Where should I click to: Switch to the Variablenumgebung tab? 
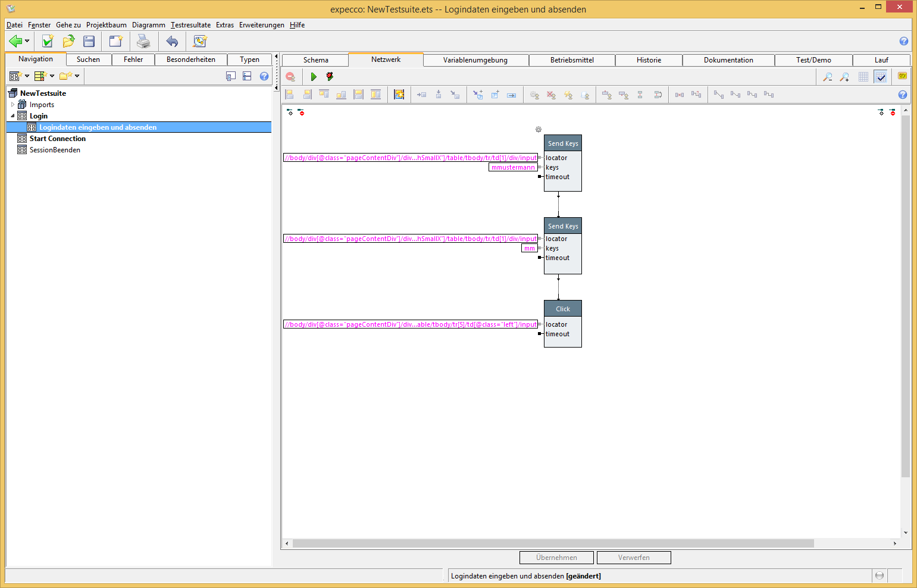point(475,60)
